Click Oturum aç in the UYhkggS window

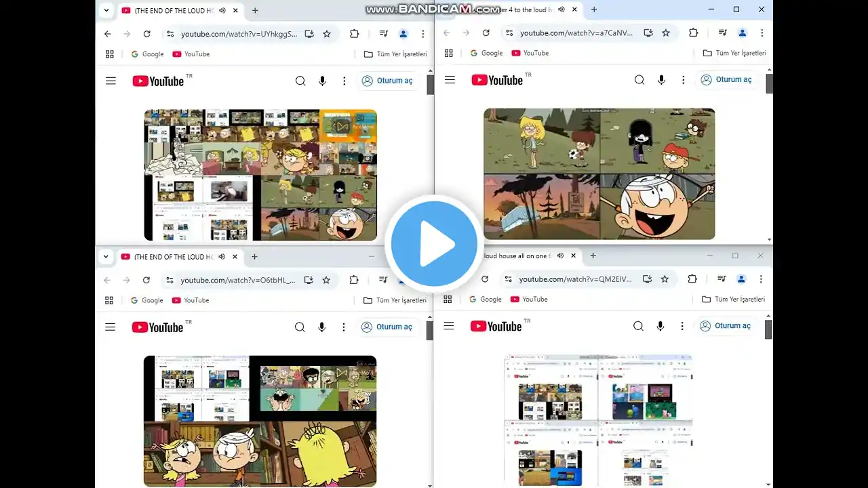[387, 81]
